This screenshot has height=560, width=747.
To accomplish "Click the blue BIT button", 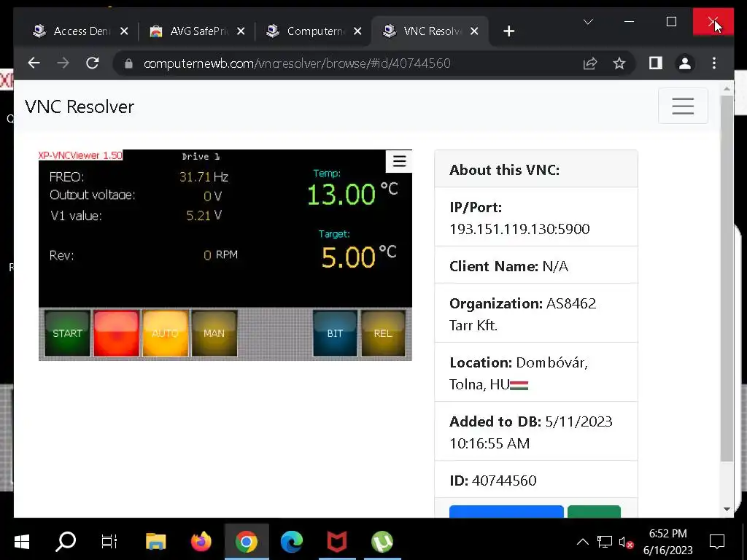I will coord(335,333).
